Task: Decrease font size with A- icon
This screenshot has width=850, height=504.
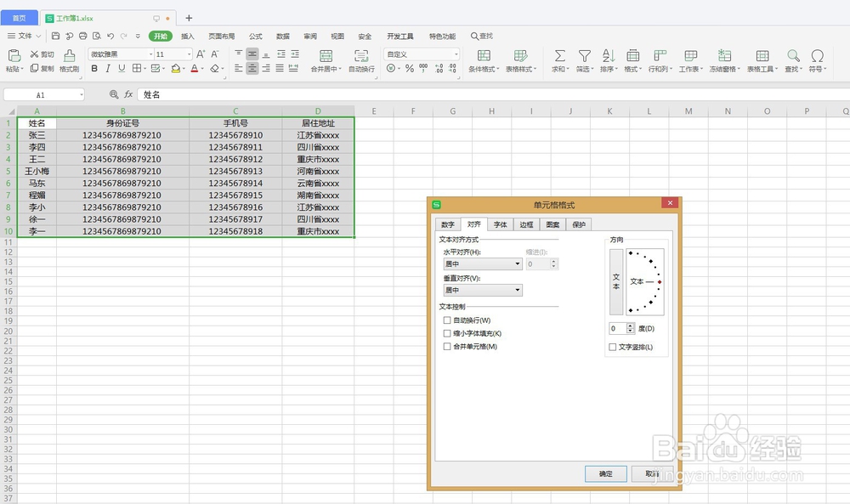Action: point(215,54)
